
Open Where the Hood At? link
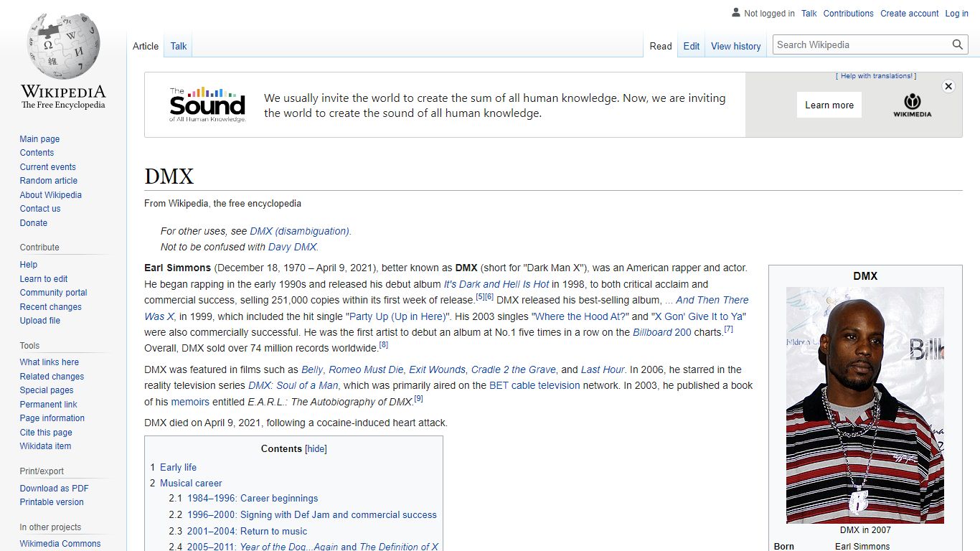581,316
